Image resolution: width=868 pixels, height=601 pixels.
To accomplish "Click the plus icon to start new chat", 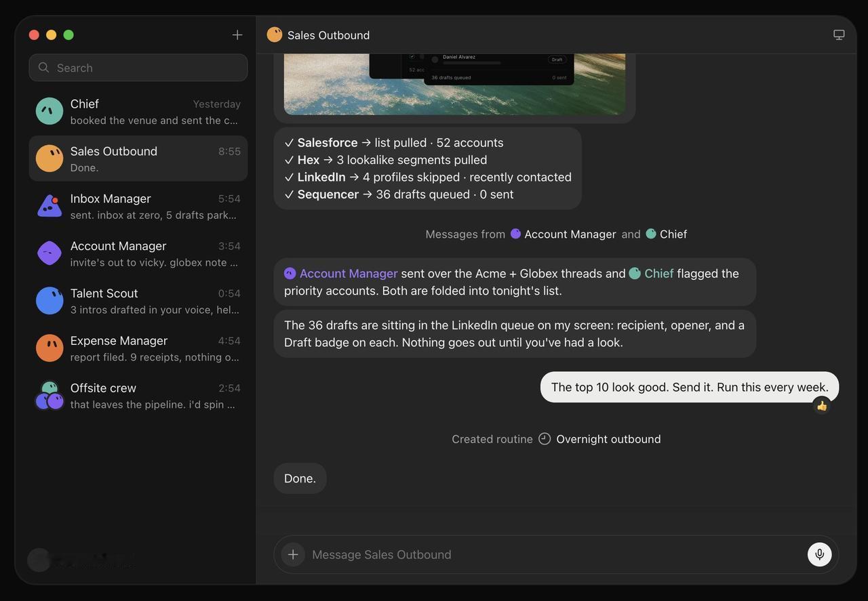I will pyautogui.click(x=237, y=35).
